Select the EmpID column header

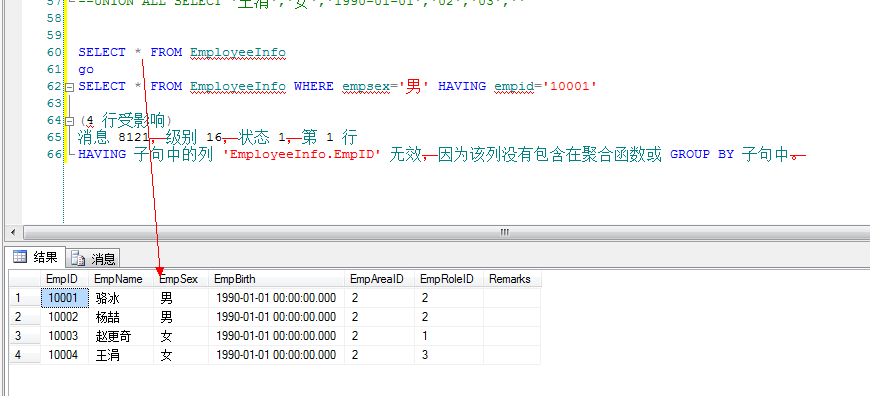pos(65,279)
